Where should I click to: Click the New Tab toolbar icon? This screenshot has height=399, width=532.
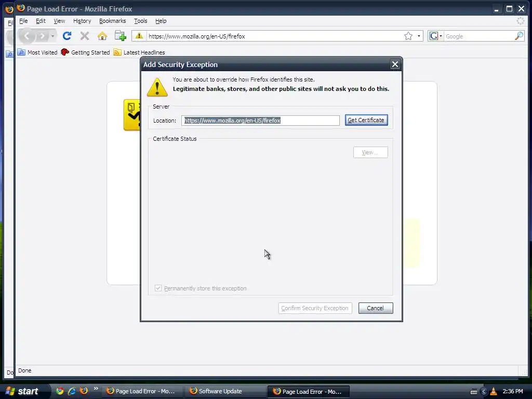[120, 36]
